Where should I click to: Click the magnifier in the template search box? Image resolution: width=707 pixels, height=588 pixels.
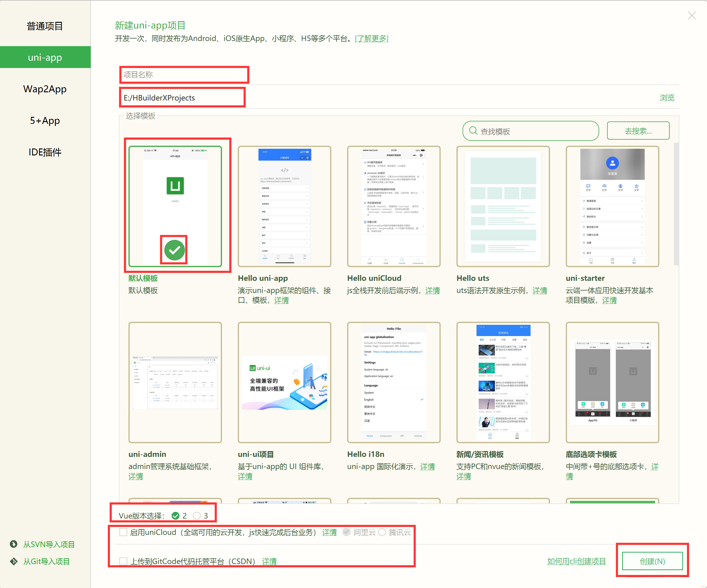point(473,131)
